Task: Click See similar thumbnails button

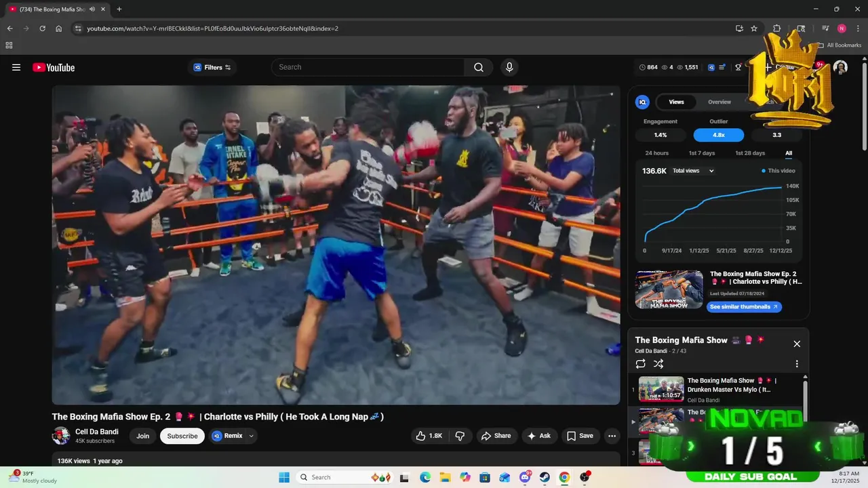Action: point(744,307)
